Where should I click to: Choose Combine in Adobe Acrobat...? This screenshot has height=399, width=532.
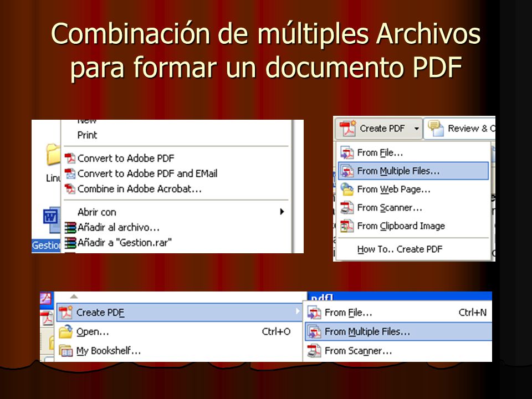140,188
